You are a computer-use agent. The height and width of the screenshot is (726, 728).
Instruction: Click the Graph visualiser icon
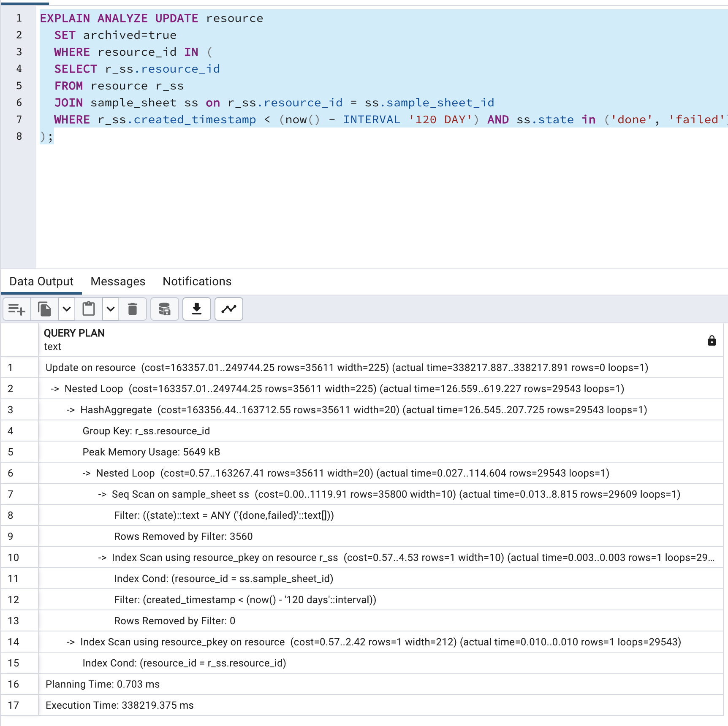click(x=229, y=309)
